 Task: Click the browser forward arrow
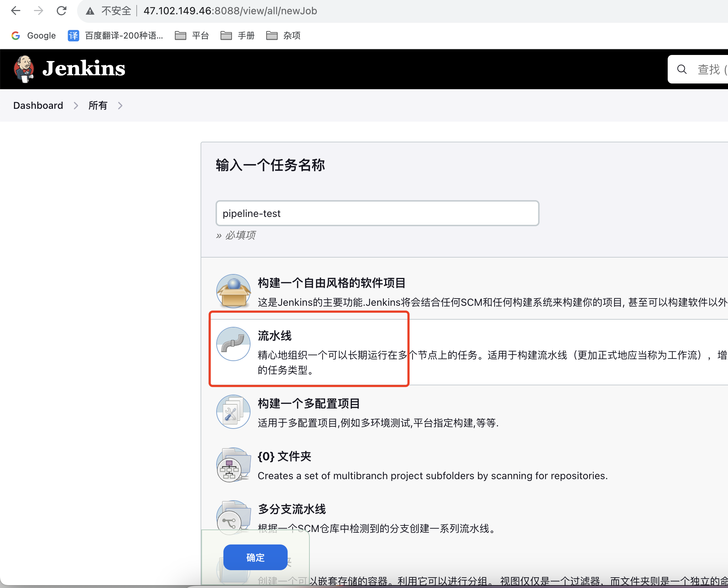click(x=39, y=11)
